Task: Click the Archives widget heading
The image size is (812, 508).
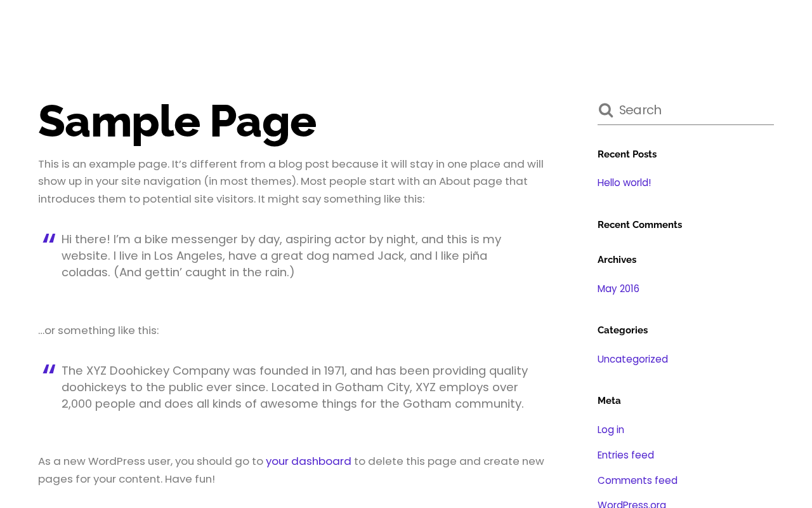Action: 617,260
